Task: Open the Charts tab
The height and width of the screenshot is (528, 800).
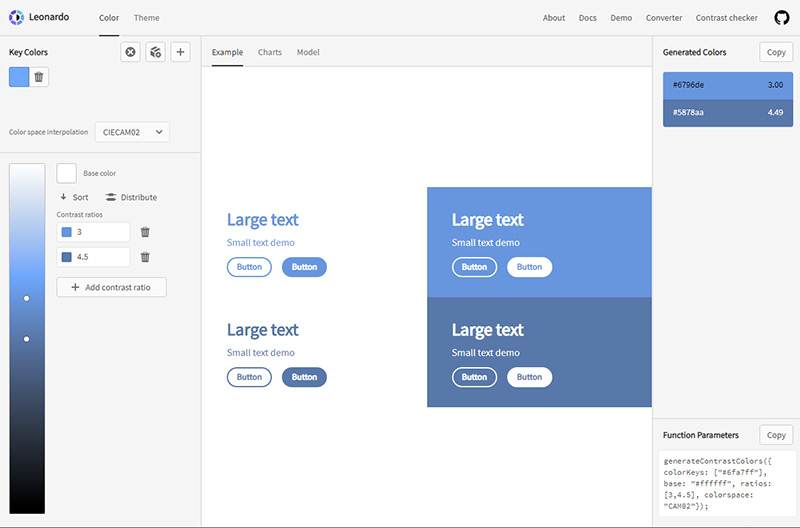Action: tap(270, 52)
